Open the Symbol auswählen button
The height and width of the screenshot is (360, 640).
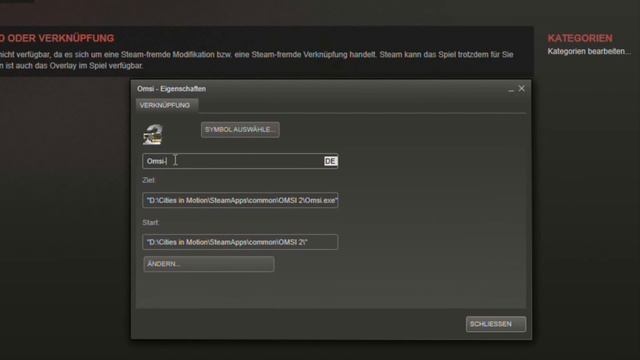[x=240, y=130]
